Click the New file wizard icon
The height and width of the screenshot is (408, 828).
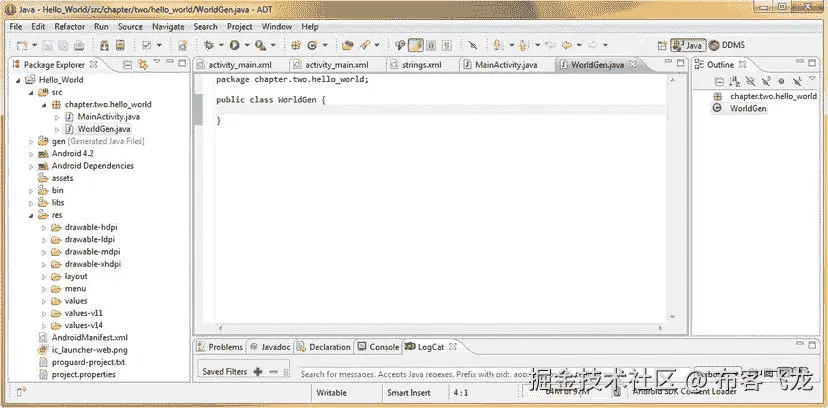point(22,45)
